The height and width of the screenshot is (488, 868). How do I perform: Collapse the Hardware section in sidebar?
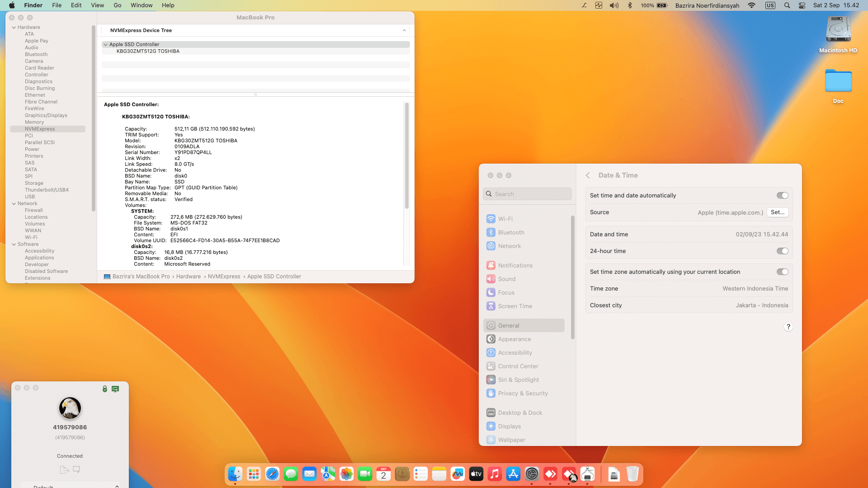click(14, 28)
